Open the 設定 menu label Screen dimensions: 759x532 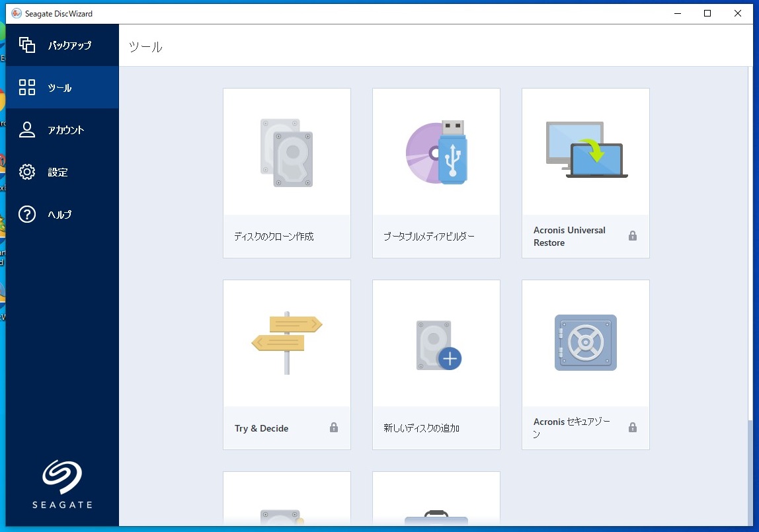coord(58,172)
